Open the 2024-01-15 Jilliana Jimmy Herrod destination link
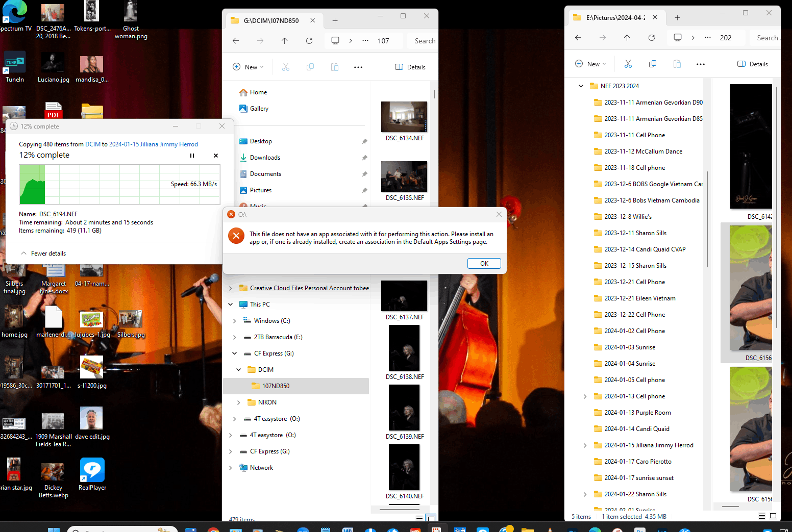This screenshot has width=792, height=532. click(x=153, y=144)
